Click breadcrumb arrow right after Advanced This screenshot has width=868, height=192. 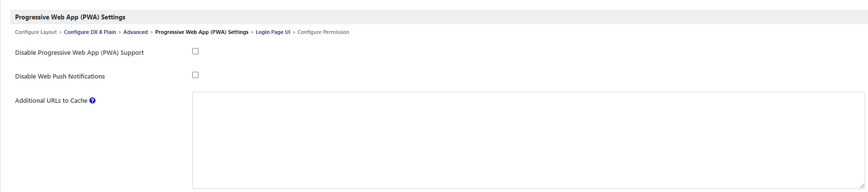click(x=151, y=32)
